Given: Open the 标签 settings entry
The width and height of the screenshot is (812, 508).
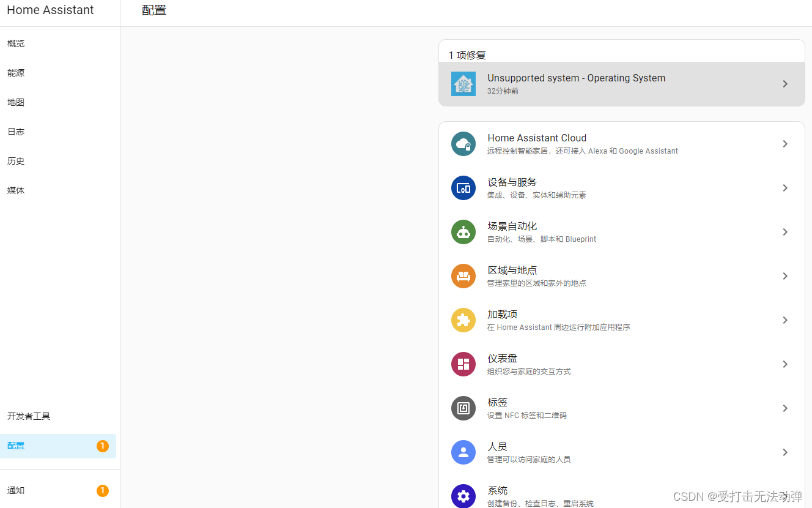Looking at the screenshot, I should point(622,408).
